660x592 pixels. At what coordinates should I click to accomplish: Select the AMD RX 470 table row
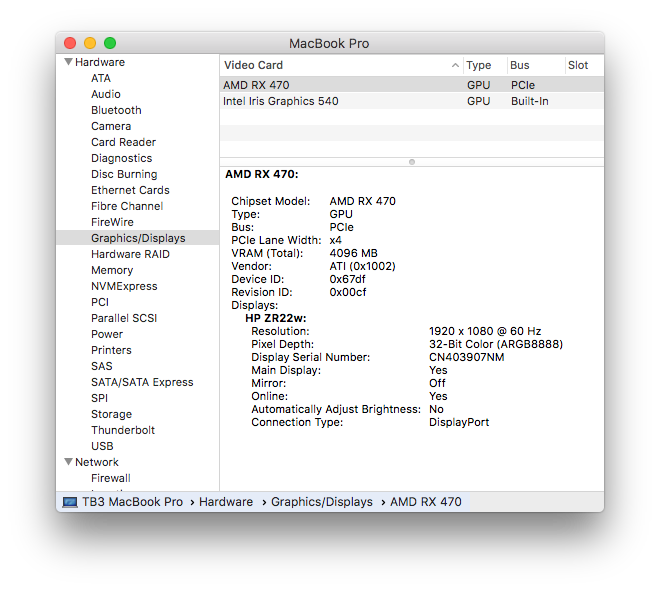(x=412, y=85)
